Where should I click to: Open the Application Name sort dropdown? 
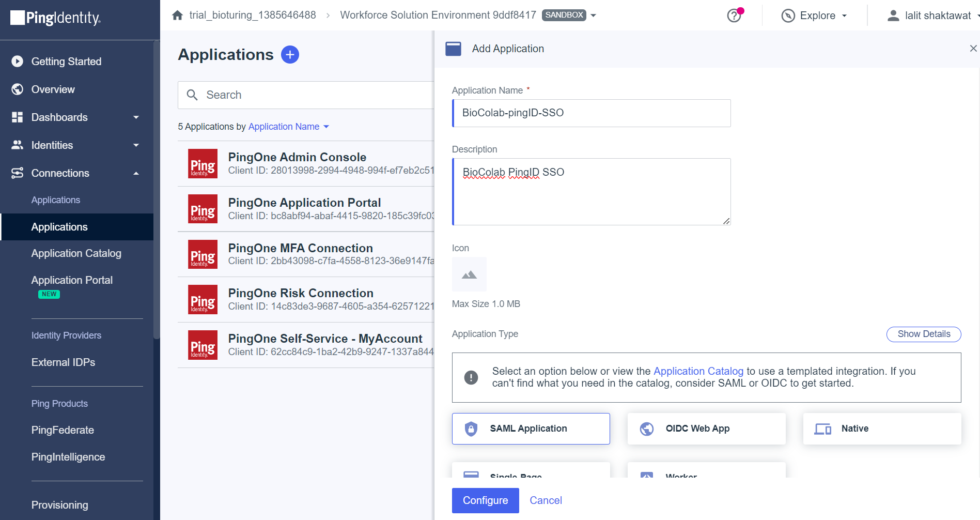pos(289,127)
